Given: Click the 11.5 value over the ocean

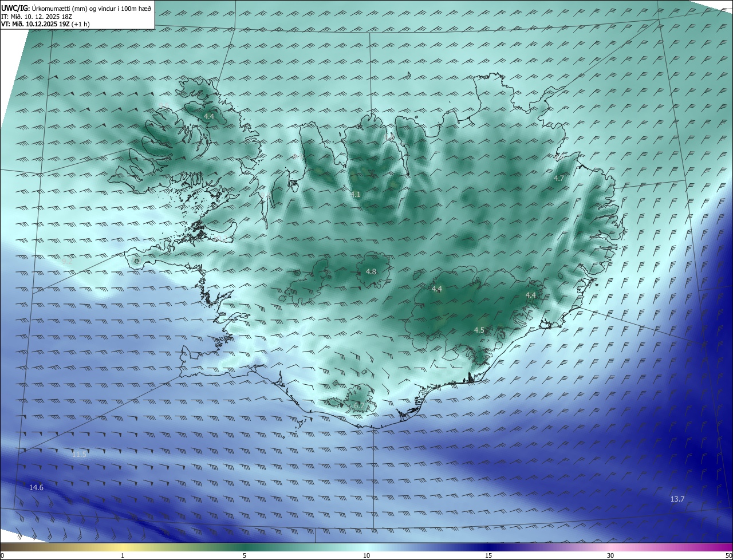Looking at the screenshot, I should coord(79,455).
